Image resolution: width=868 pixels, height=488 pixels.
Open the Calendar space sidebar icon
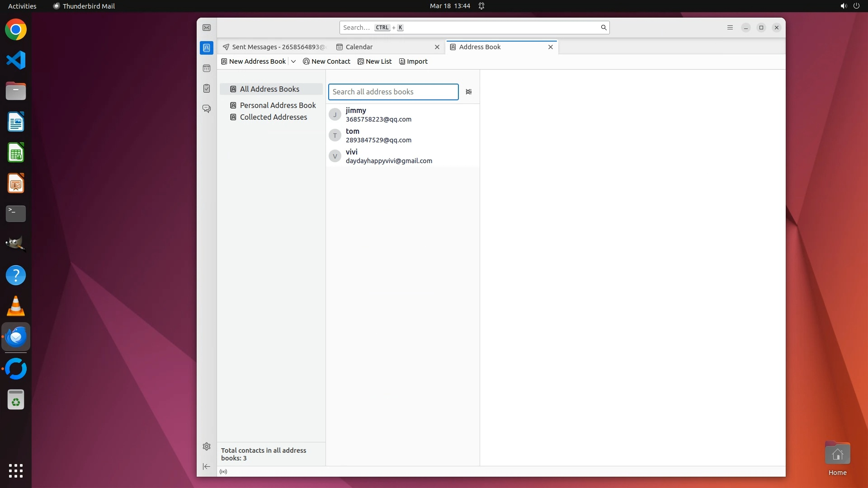point(207,68)
